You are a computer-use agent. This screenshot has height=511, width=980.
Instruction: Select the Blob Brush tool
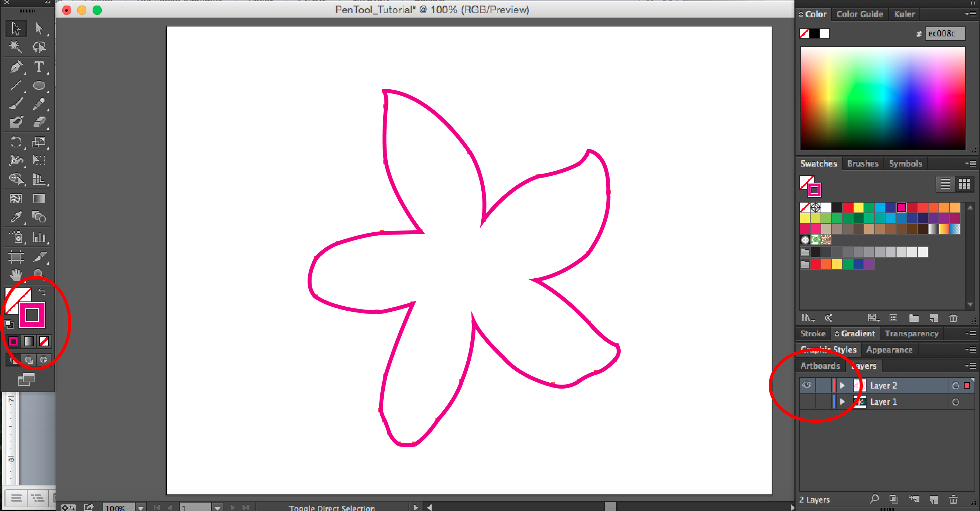pos(16,122)
